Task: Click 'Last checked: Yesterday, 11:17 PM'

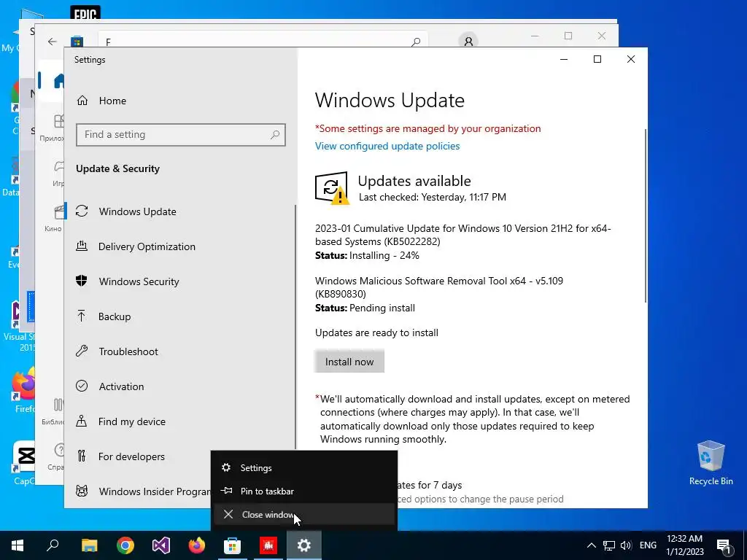Action: click(432, 197)
